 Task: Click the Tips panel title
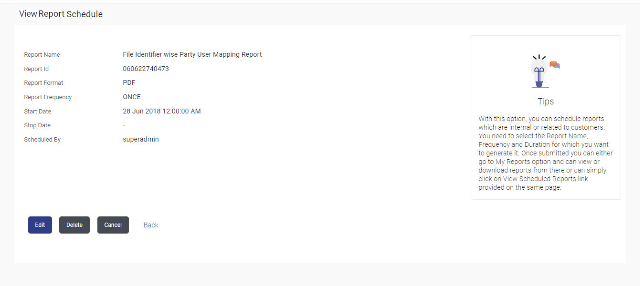546,102
